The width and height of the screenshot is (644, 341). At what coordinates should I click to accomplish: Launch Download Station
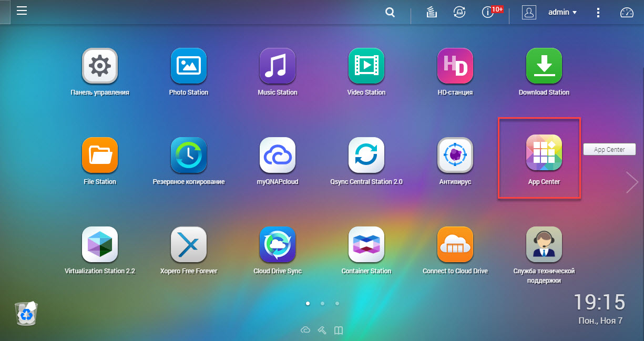(544, 66)
